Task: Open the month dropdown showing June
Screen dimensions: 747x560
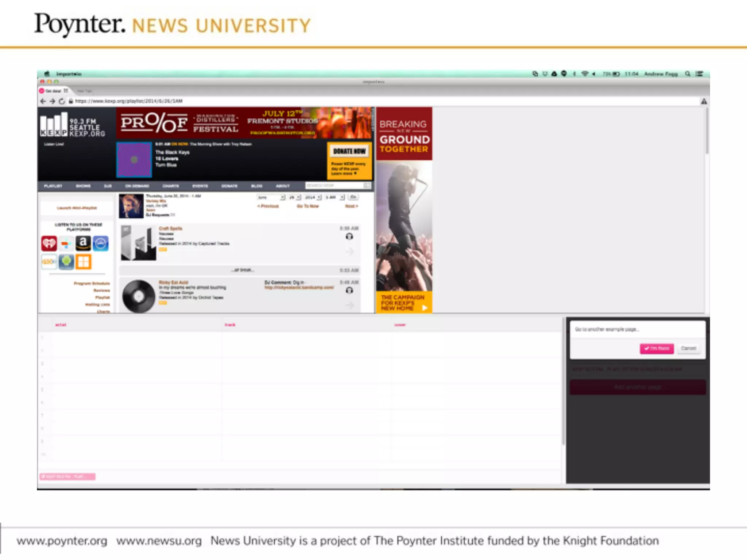Action: click(271, 197)
